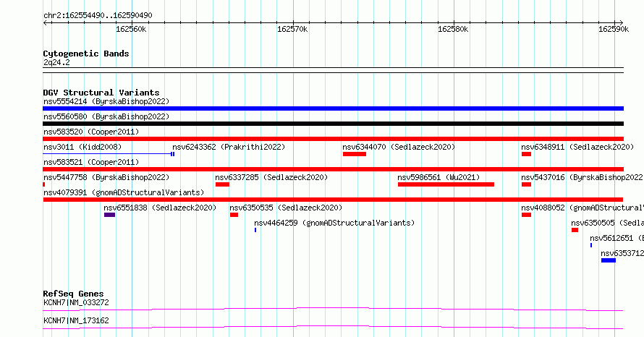Click the 162570k ruler tick label
Screen dimensions: 644x337
(x=292, y=30)
